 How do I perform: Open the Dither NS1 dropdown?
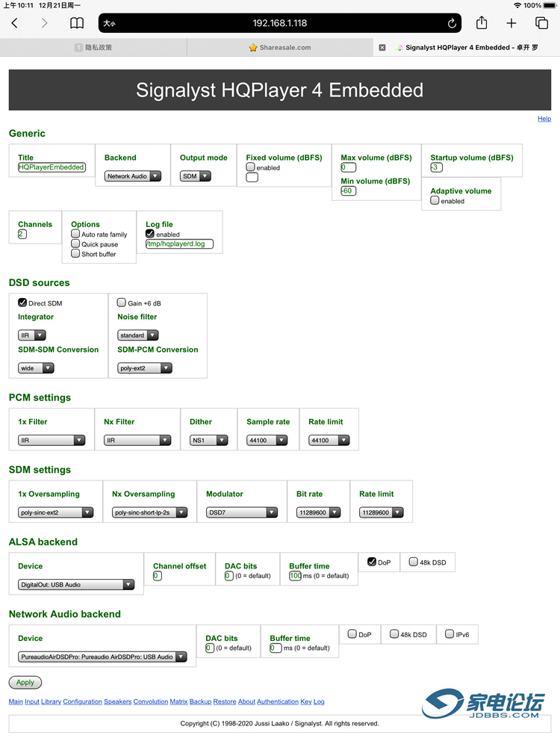[x=209, y=441]
